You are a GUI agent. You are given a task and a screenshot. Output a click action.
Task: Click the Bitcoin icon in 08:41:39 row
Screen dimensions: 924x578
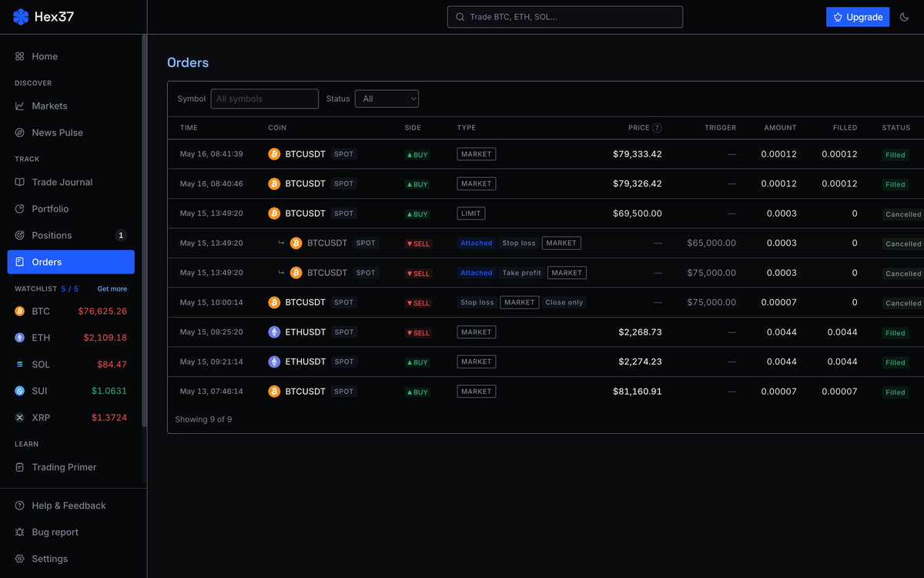pos(274,154)
